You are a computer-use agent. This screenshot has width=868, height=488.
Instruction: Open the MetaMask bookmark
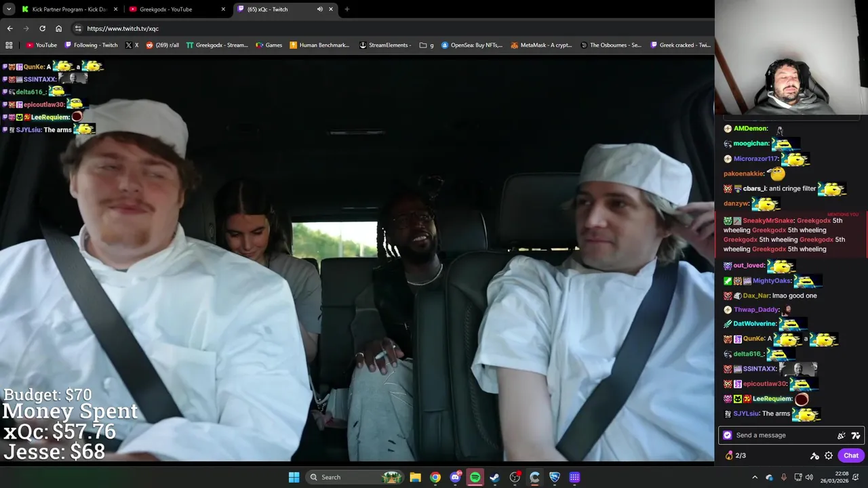pos(542,45)
